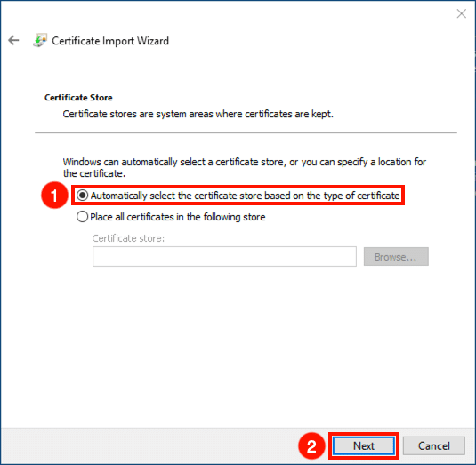Click the sentence about system areas
This screenshot has width=476, height=465.
point(198,114)
